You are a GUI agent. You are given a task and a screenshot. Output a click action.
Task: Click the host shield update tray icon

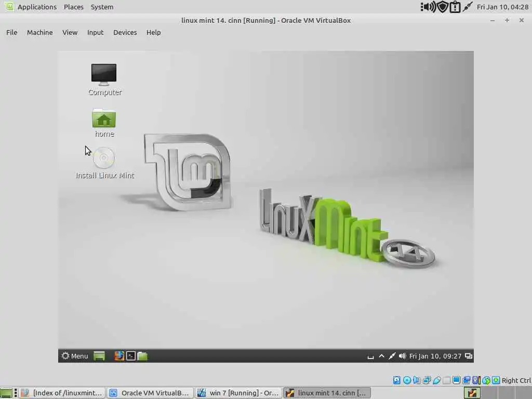(x=443, y=7)
